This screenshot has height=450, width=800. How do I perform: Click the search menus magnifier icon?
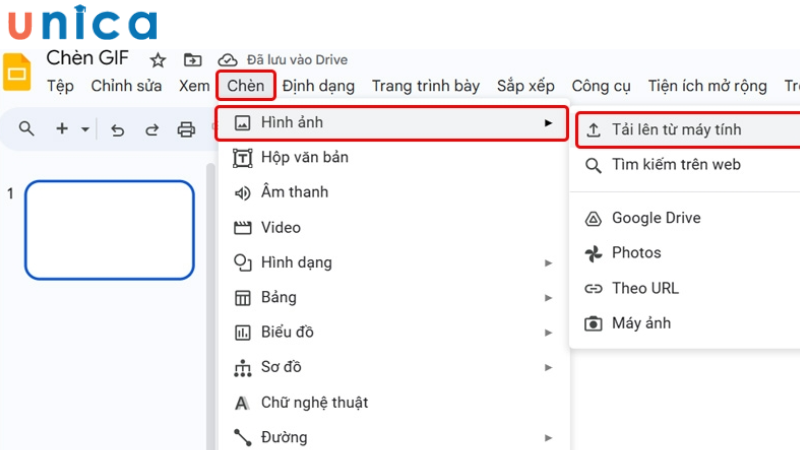click(27, 129)
